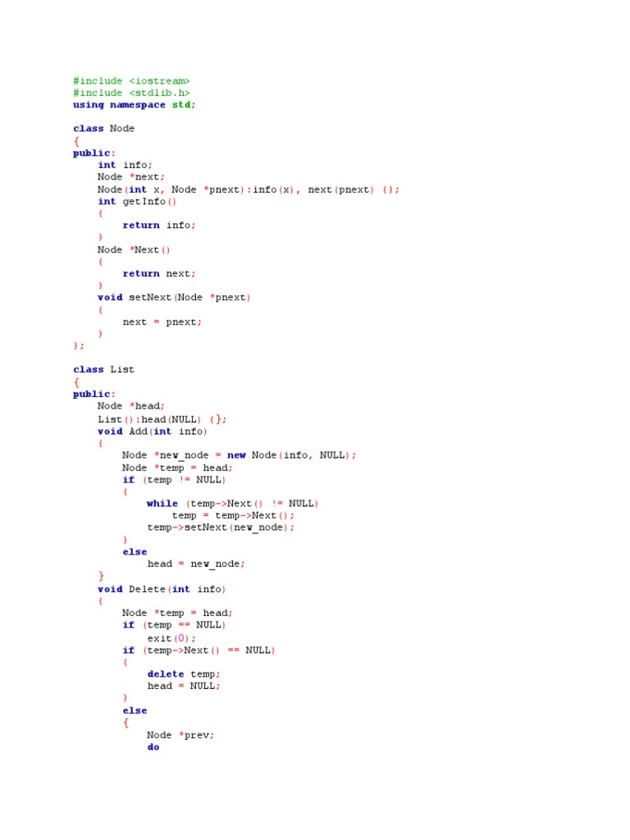Click 'using namespace std;' line

tap(134, 105)
